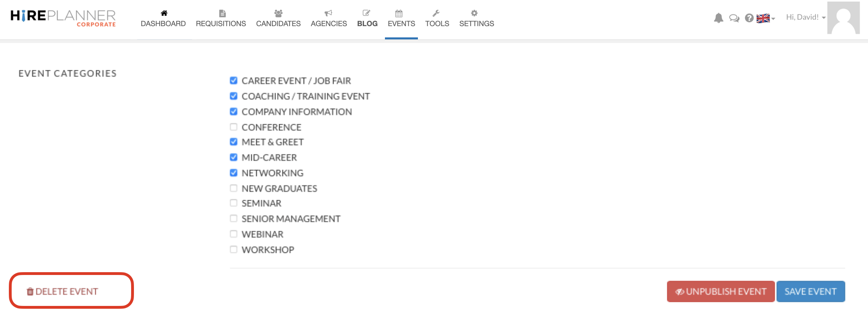Click the user avatar thumbnail
Image resolution: width=868 pixels, height=320 pixels.
click(x=843, y=18)
